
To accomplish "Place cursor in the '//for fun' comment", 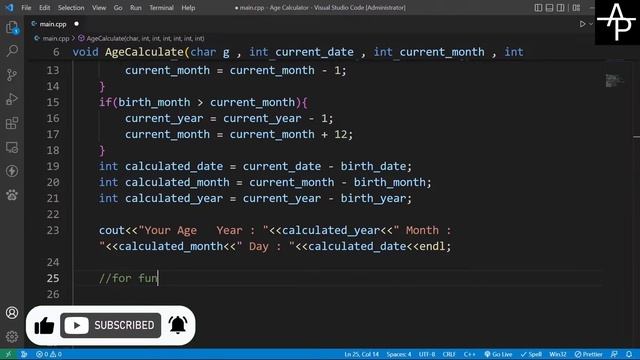I will [x=129, y=278].
